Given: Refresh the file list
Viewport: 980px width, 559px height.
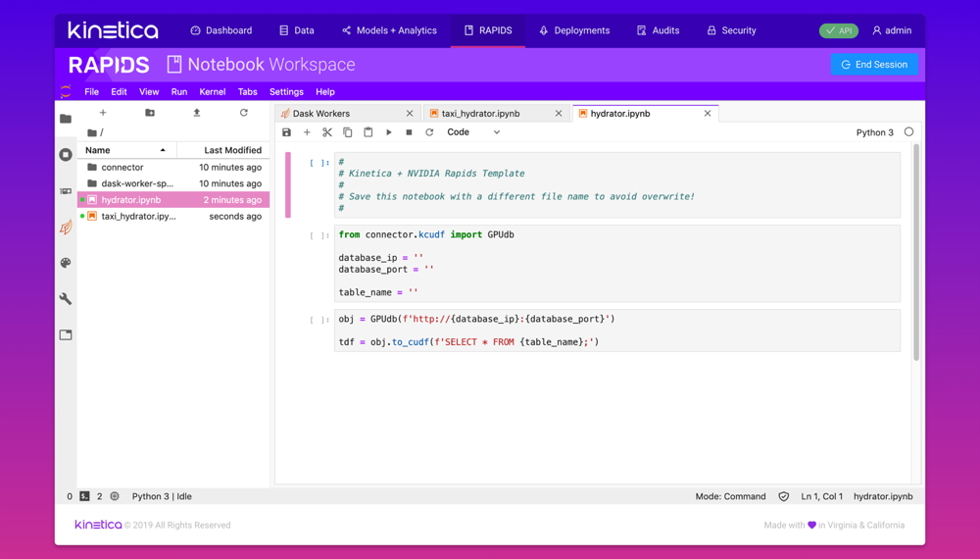Looking at the screenshot, I should [x=244, y=113].
